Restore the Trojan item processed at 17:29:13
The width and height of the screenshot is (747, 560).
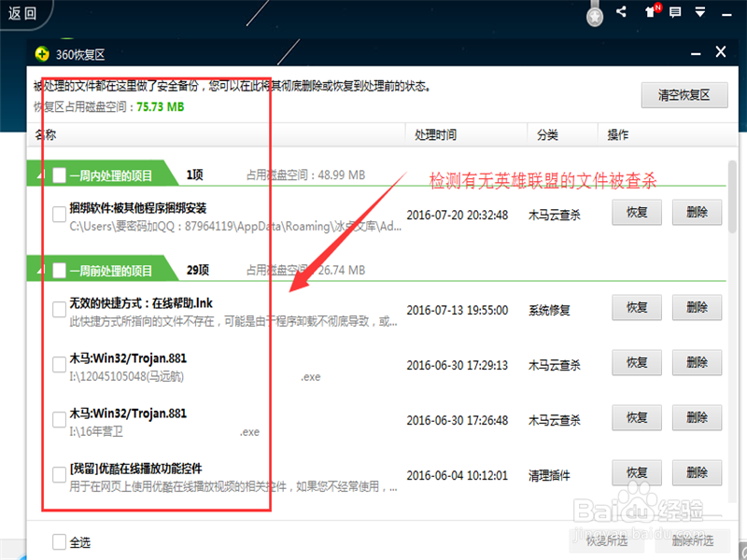[637, 363]
